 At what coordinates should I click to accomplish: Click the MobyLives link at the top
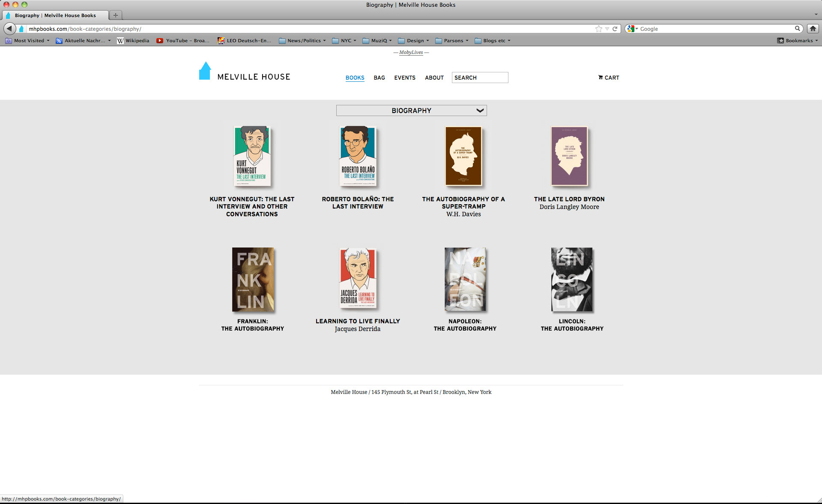pyautogui.click(x=411, y=52)
